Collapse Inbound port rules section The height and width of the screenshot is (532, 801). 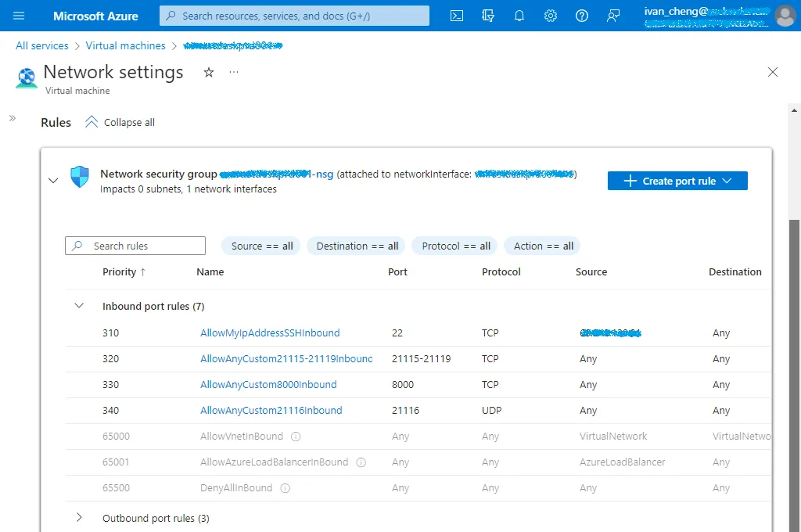[79, 306]
